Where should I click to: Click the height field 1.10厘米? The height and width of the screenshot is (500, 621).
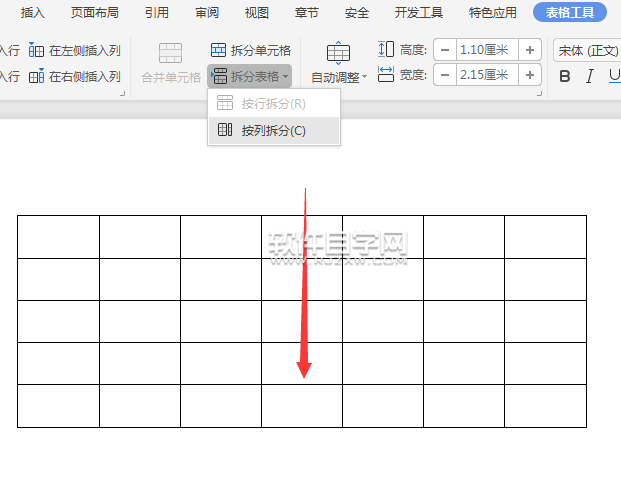(487, 50)
